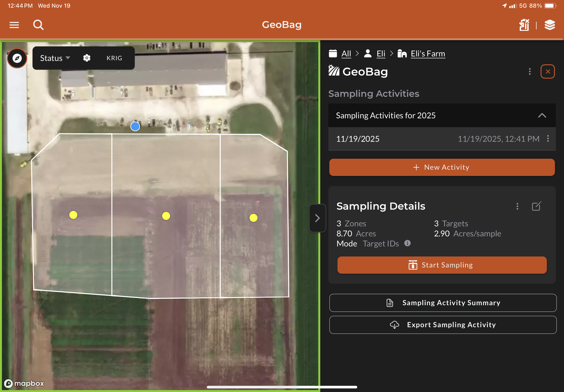Edit the Sampling Details

point(536,206)
